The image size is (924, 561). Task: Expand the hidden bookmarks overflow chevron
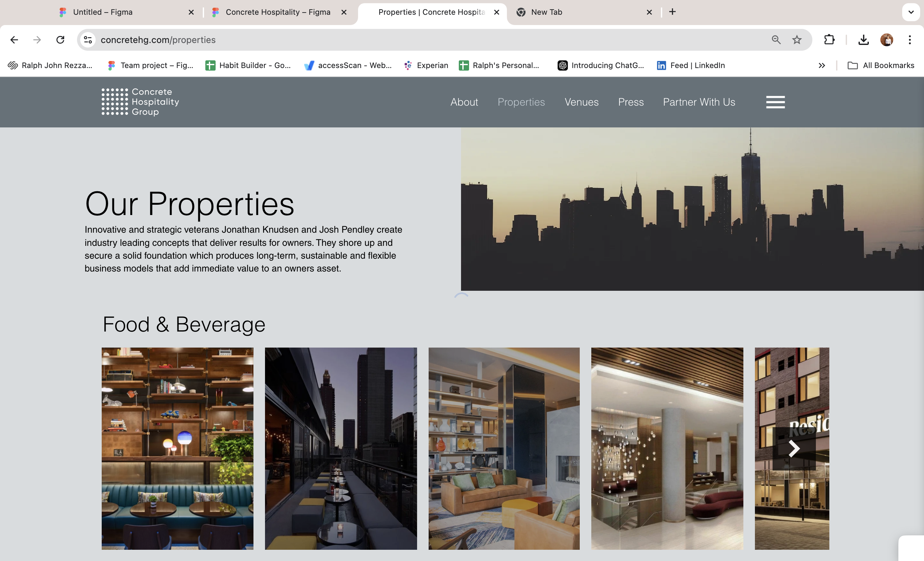(822, 65)
